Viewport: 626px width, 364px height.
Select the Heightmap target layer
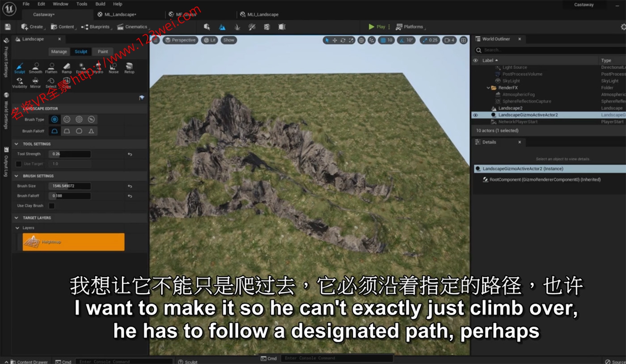click(x=73, y=242)
